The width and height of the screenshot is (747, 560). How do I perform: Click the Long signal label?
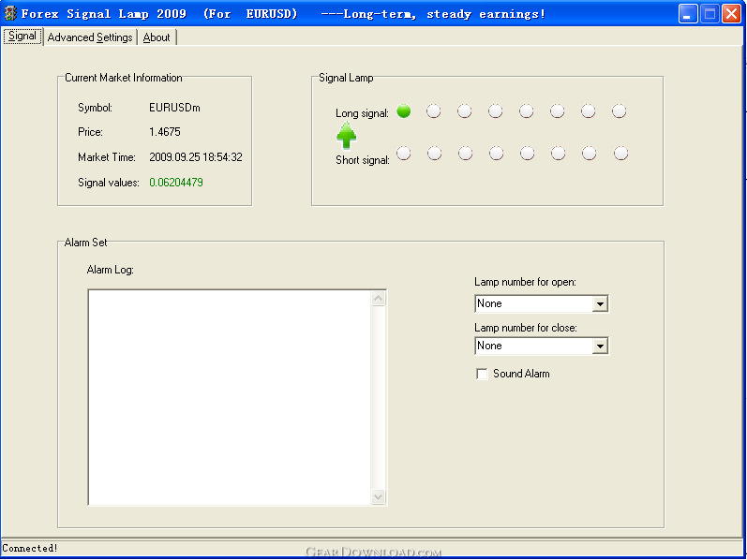click(362, 113)
